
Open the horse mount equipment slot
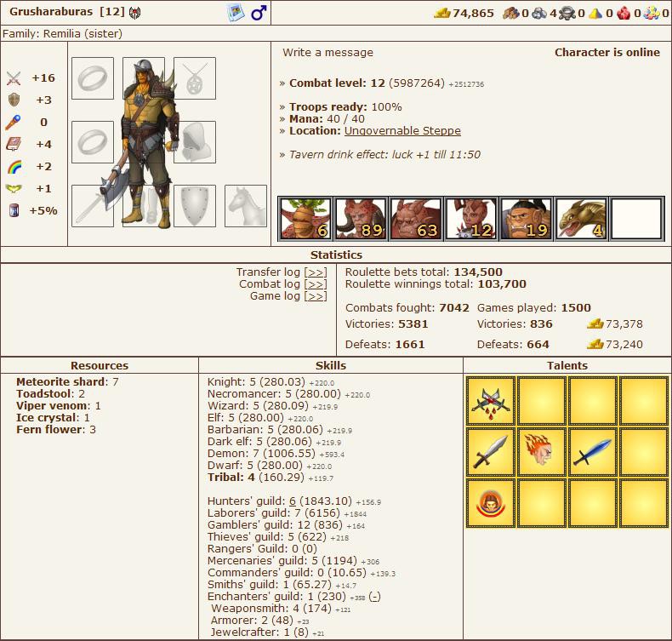click(246, 206)
